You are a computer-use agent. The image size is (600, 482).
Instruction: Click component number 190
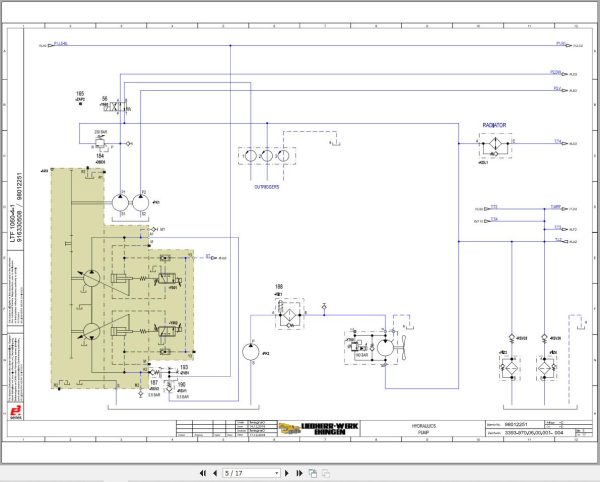(x=181, y=384)
